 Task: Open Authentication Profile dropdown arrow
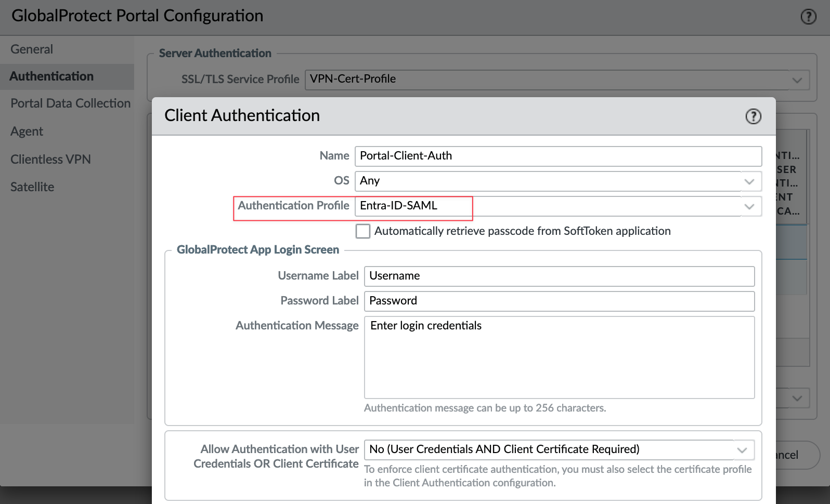pos(749,206)
